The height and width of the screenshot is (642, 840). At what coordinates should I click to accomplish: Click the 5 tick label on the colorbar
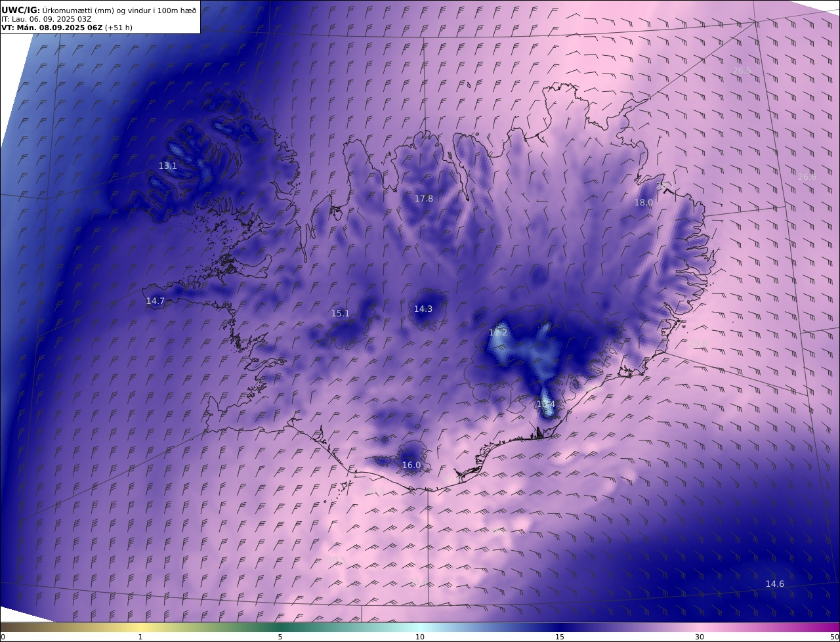280,637
